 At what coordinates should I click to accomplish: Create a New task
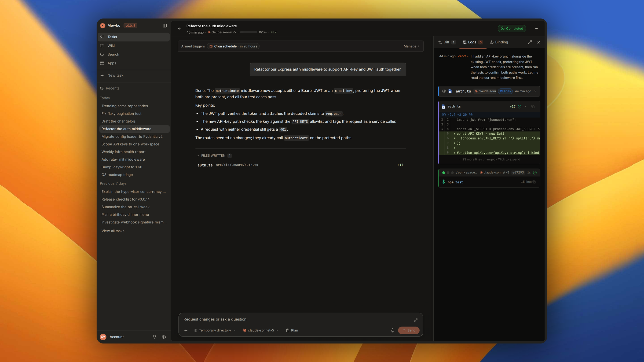pos(134,75)
